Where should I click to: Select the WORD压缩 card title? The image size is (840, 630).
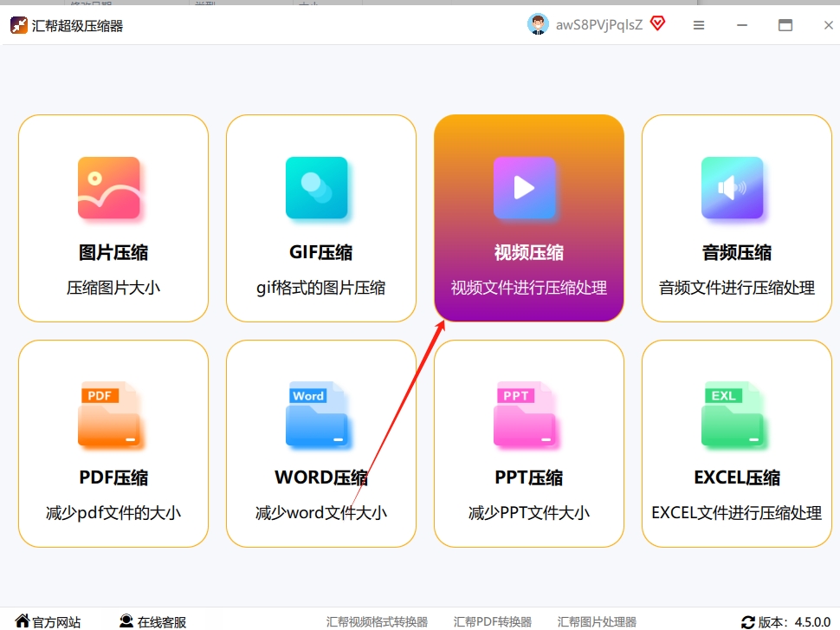(x=321, y=477)
